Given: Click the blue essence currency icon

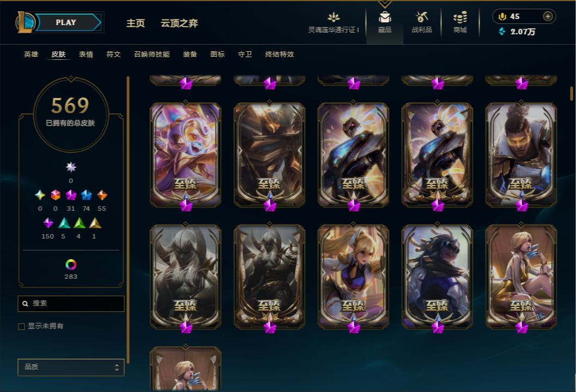Looking at the screenshot, I should pos(502,32).
